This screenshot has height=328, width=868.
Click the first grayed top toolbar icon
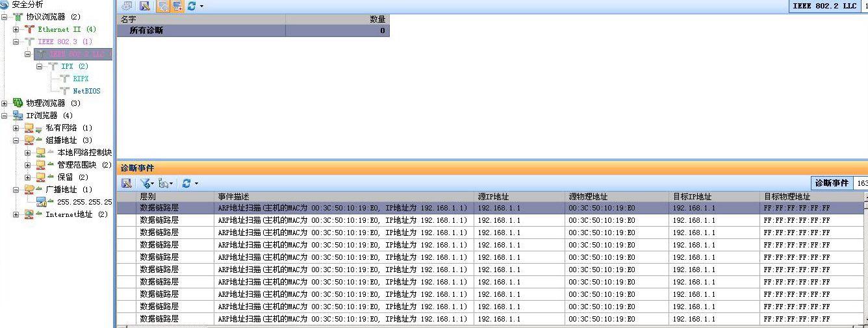pyautogui.click(x=127, y=6)
